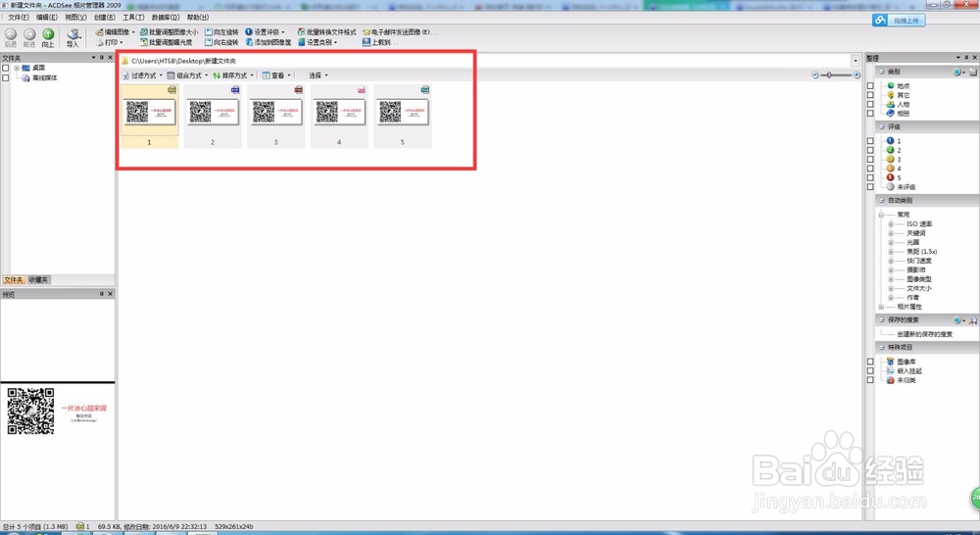Image resolution: width=980 pixels, height=535 pixels.
Task: Select thumbnail image named 5
Action: (403, 117)
